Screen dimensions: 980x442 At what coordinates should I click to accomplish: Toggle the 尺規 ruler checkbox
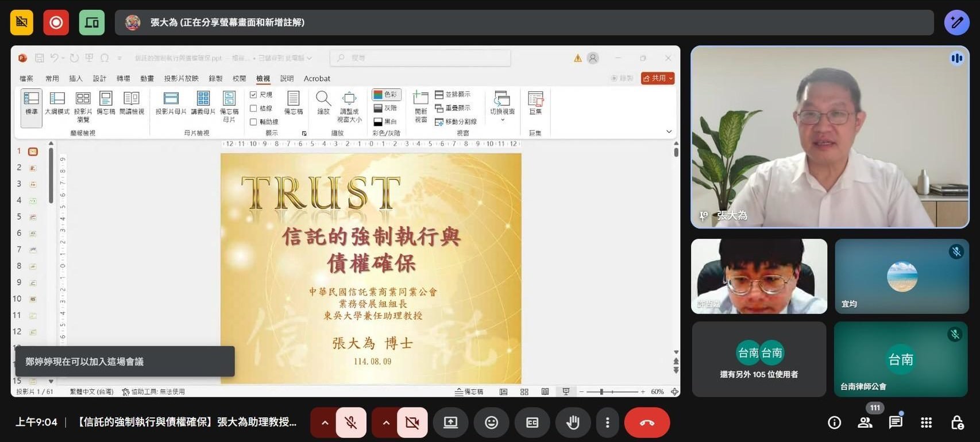[x=253, y=95]
